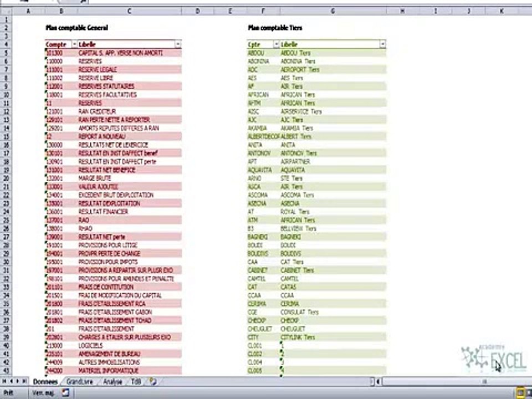Select cell 'PROVISION POUR IMPOTS'
The image size is (532, 399).
pyautogui.click(x=130, y=262)
